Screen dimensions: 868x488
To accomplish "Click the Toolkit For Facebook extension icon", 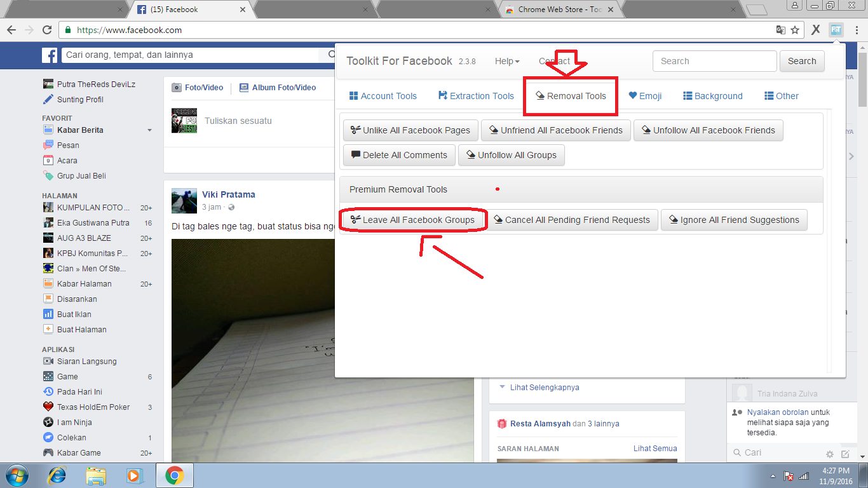I will [836, 30].
